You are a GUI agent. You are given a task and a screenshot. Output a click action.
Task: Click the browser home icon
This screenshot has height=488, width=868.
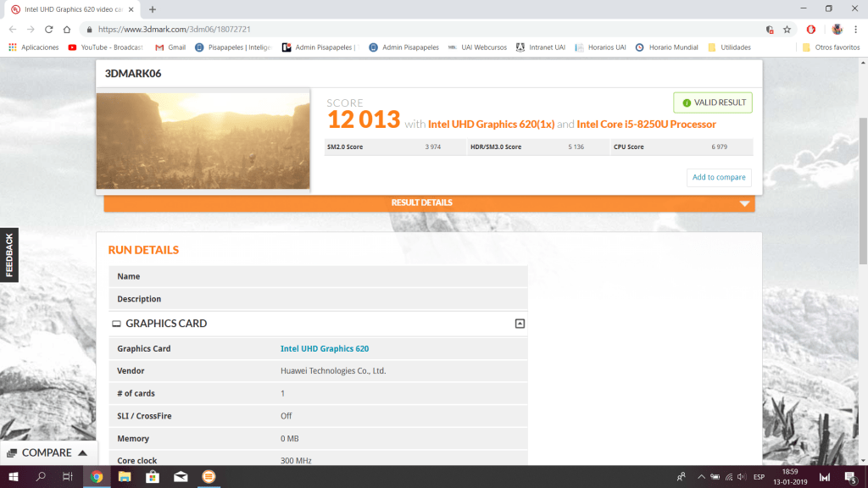[66, 29]
